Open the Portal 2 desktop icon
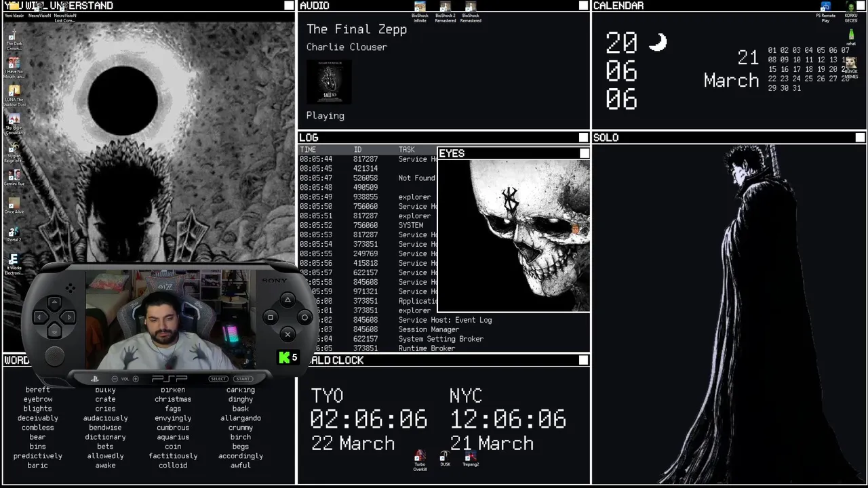The width and height of the screenshot is (868, 488). (14, 233)
